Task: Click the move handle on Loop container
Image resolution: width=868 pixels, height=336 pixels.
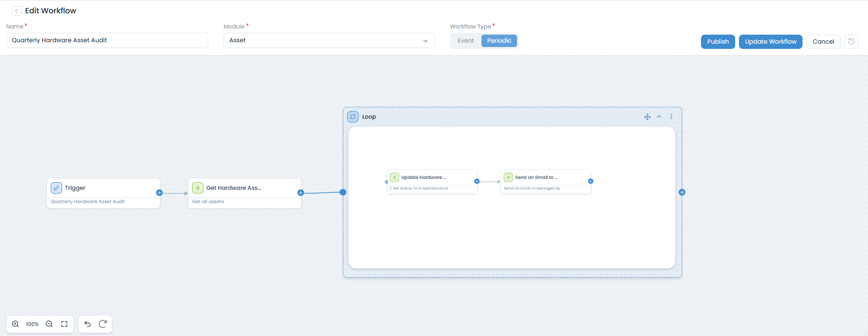Action: (x=647, y=117)
